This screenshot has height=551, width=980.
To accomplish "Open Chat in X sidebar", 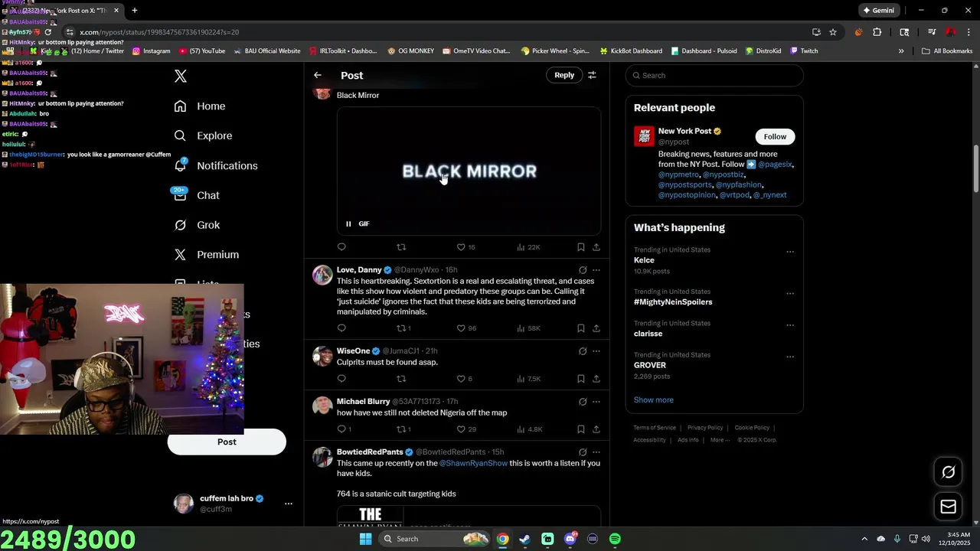I will [197, 196].
